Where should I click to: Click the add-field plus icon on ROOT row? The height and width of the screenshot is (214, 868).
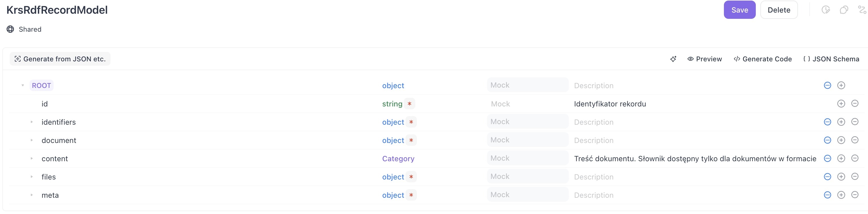pos(841,85)
